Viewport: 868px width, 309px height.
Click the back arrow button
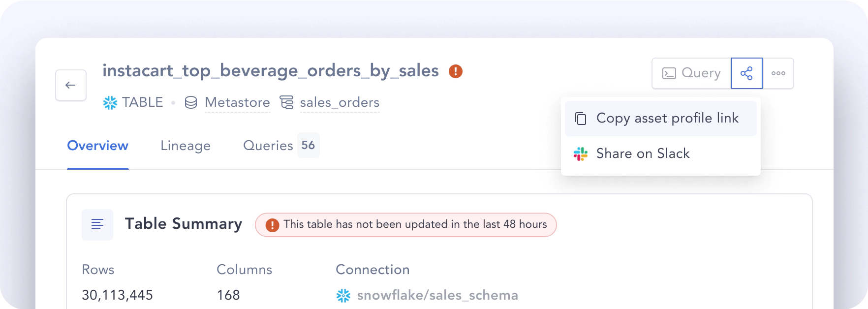point(71,85)
